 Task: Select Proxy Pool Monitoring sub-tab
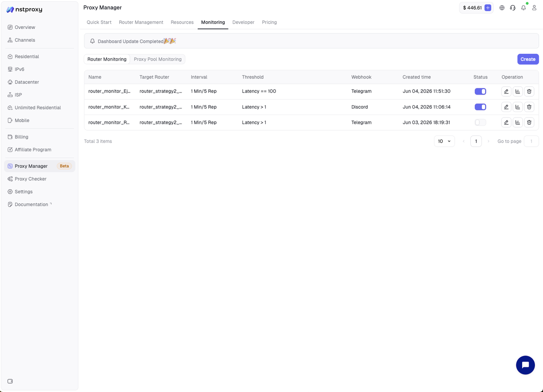[x=158, y=59]
